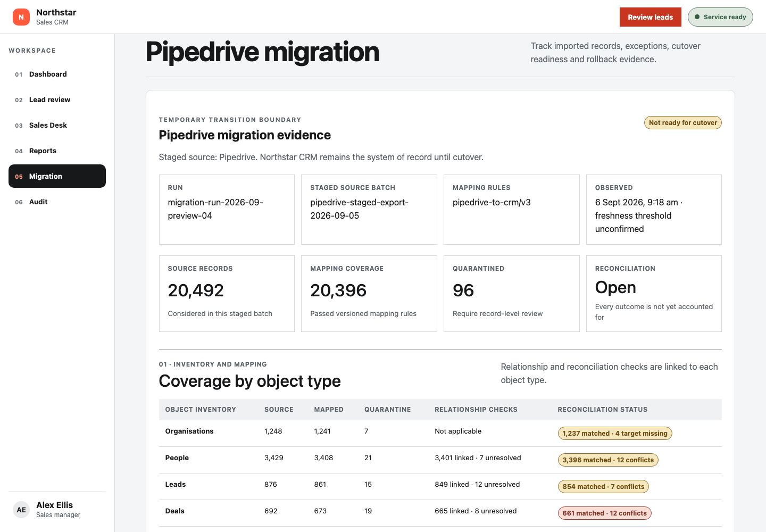
Task: Click the Review leads button
Action: (650, 17)
